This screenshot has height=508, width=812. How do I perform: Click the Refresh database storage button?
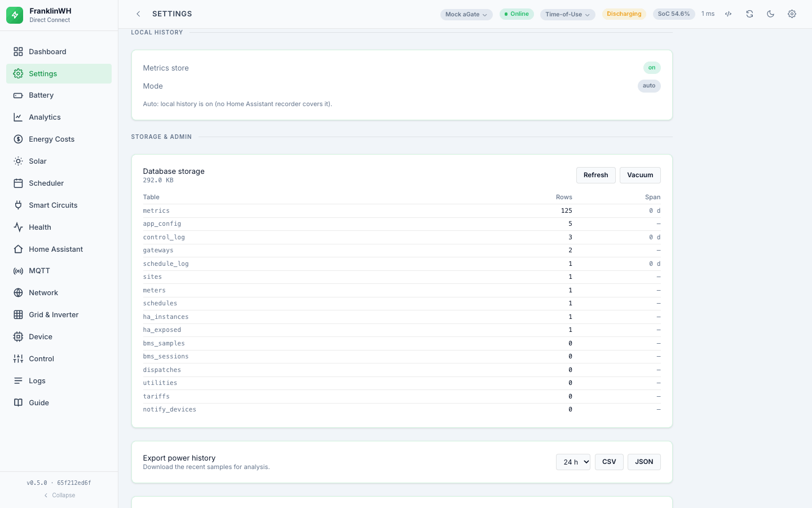[x=596, y=175]
